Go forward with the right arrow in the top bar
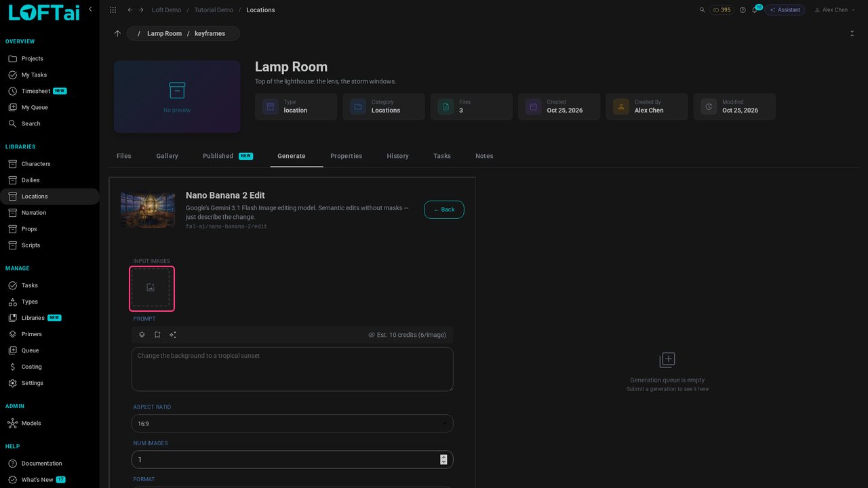This screenshot has height=488, width=868. tap(141, 10)
